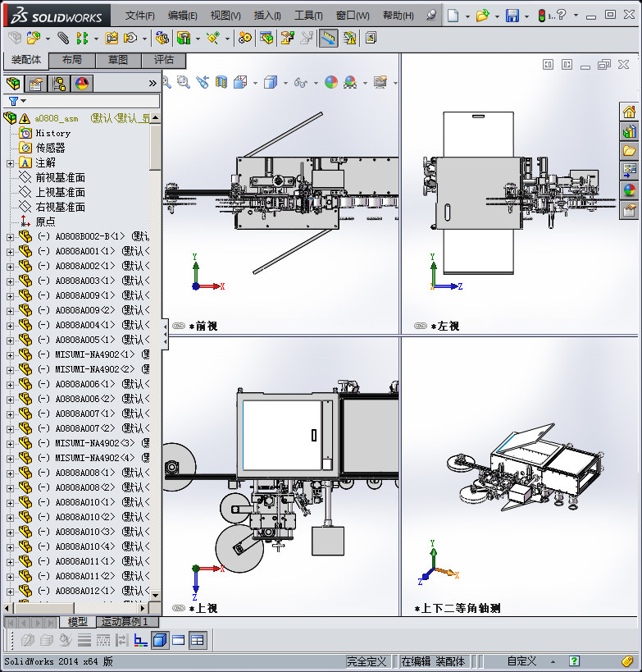Viewport: 642px width, 672px height.
Task: Open the PropertyManager tab
Action: [36, 84]
